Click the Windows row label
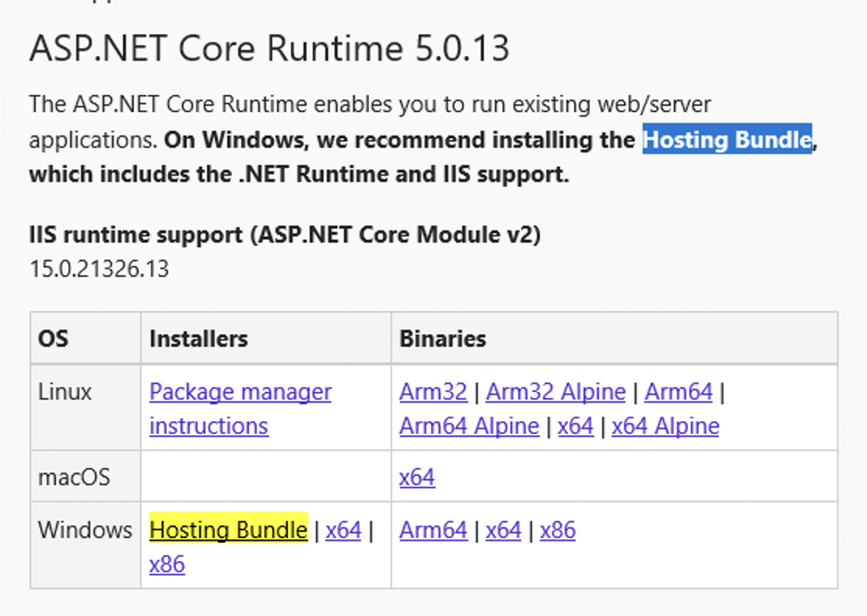This screenshot has width=867, height=616. click(x=85, y=530)
